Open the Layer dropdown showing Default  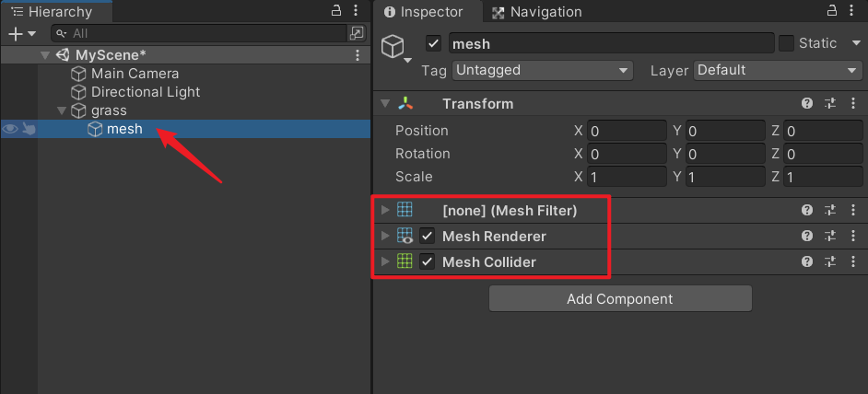click(778, 70)
